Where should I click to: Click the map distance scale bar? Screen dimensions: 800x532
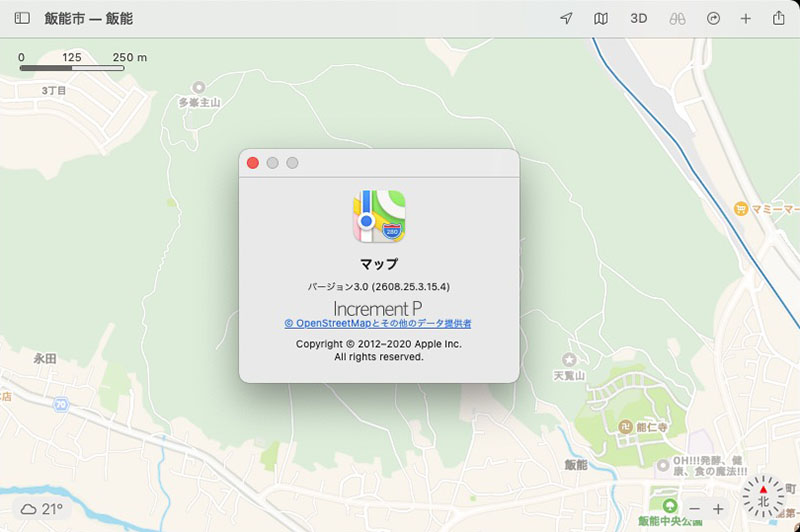coord(72,68)
